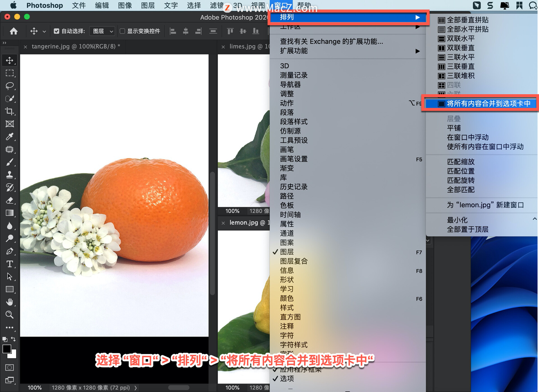Viewport: 539px width, 392px height.
Task: Enable the 显示变换控件 checkbox
Action: (x=123, y=31)
